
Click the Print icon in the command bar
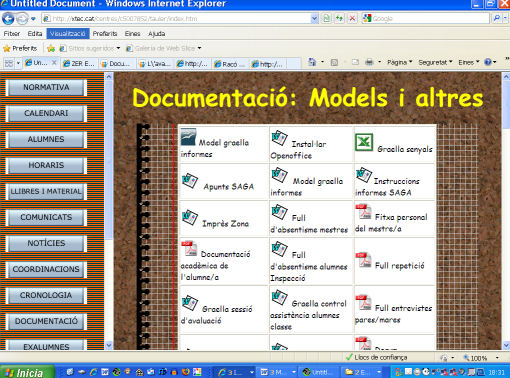click(369, 62)
